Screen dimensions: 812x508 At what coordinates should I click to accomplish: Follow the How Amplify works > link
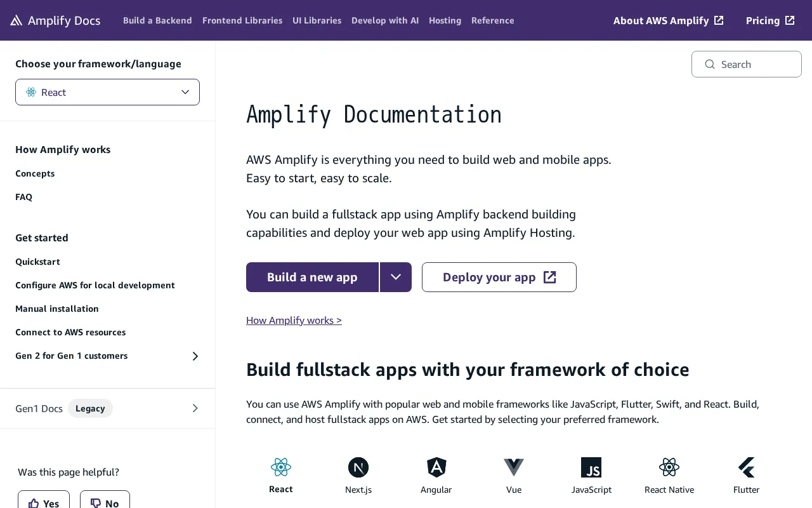tap(294, 320)
